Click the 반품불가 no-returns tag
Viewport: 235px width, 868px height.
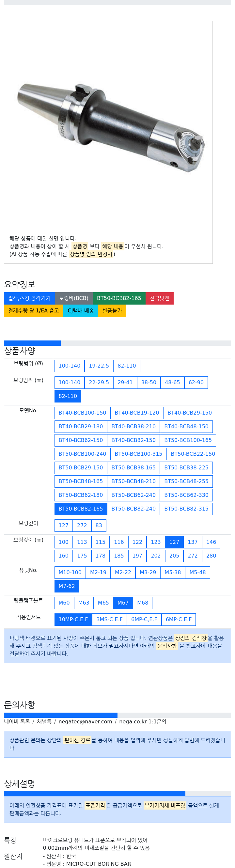point(113,311)
